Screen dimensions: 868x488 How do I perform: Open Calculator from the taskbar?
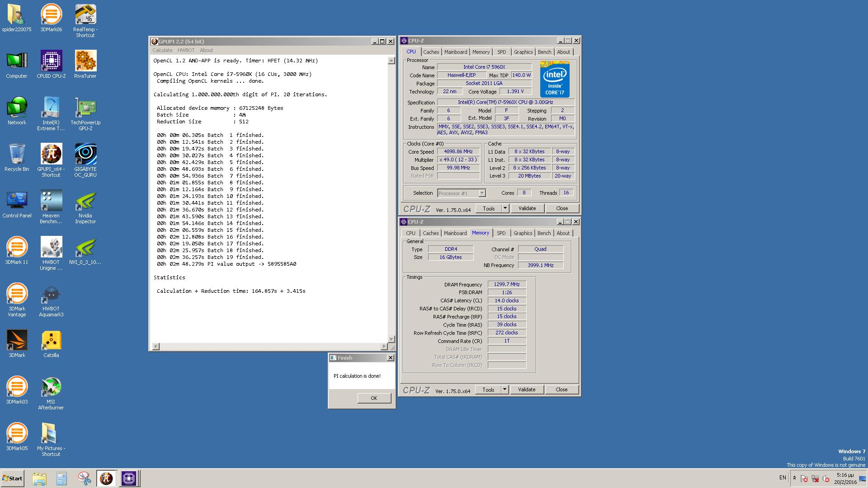pos(61,479)
